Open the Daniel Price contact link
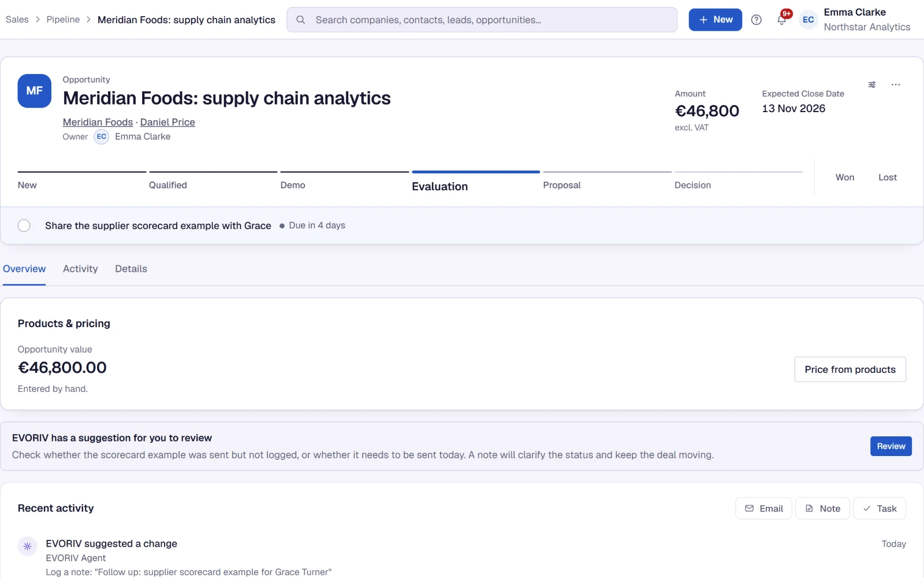The height and width of the screenshot is (578, 924). [x=167, y=122]
